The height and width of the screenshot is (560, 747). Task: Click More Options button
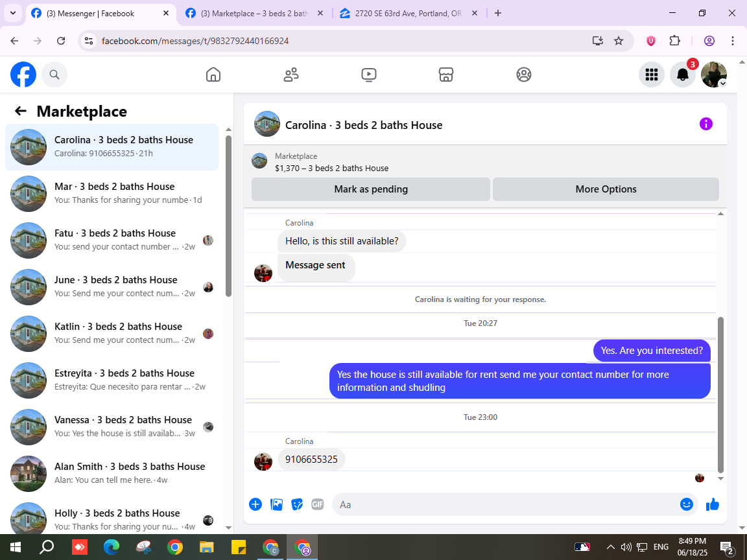point(606,189)
